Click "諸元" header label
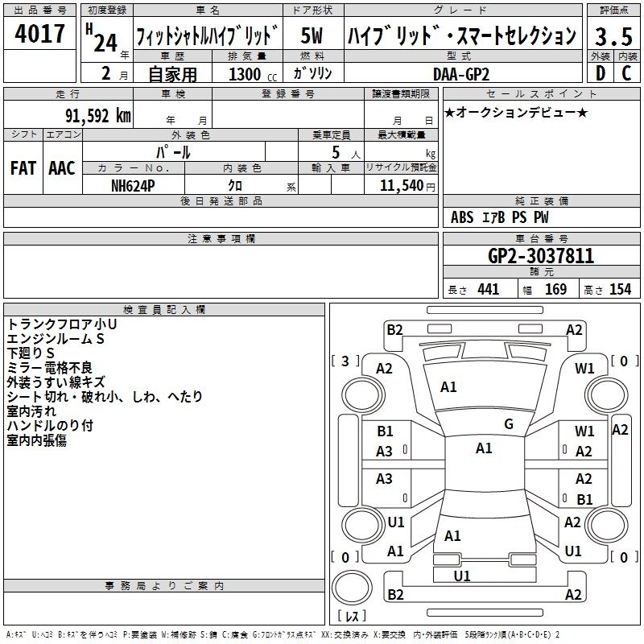This screenshot has height=644, width=644. 541,271
